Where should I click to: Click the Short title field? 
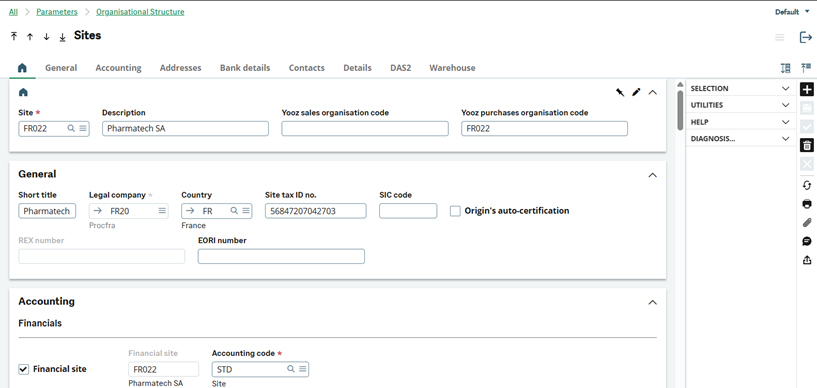coord(47,211)
